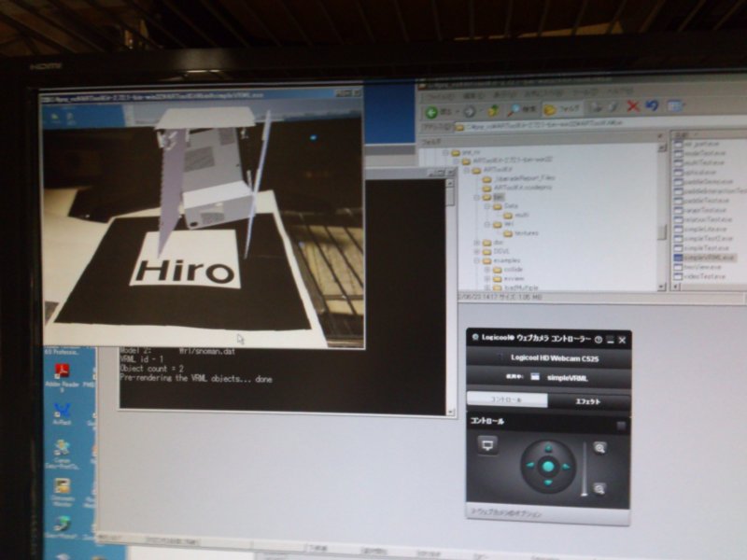
Task: Click the monitor icon in webcam controller
Action: [487, 445]
